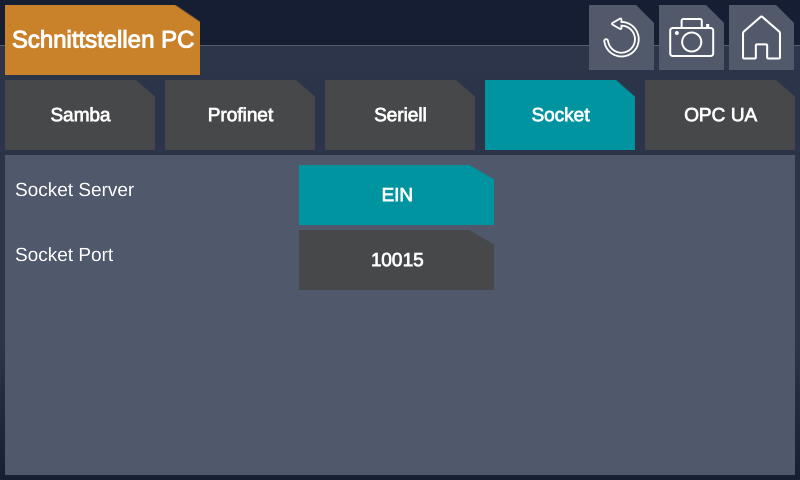Edit the Socket Port value 10015
Image resolution: width=800 pixels, height=480 pixels.
(x=396, y=260)
